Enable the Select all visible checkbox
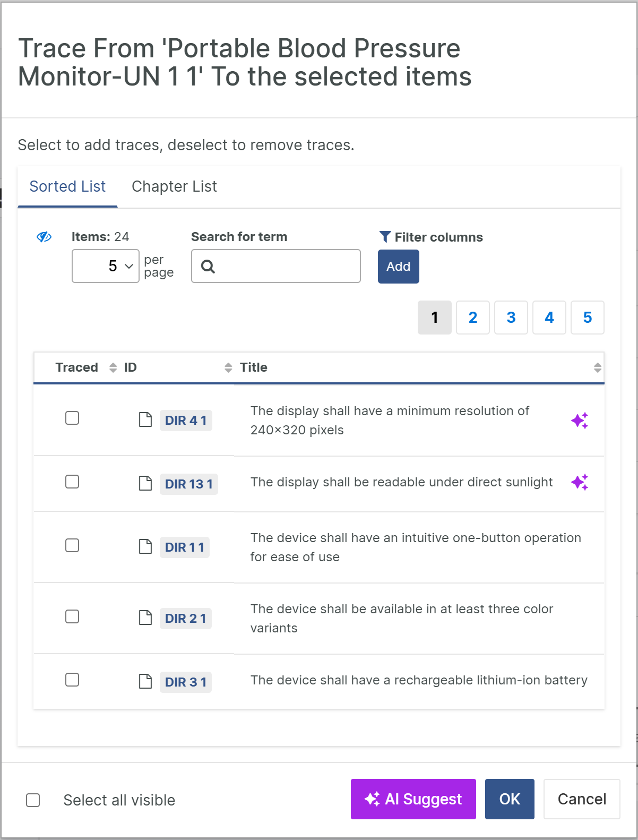This screenshot has height=840, width=638. (x=33, y=800)
